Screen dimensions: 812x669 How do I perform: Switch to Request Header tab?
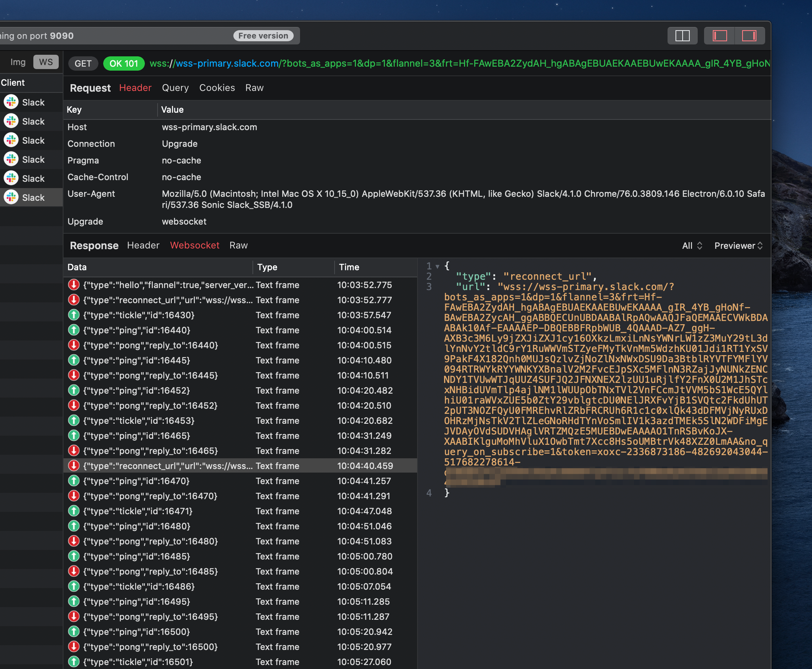(x=135, y=88)
